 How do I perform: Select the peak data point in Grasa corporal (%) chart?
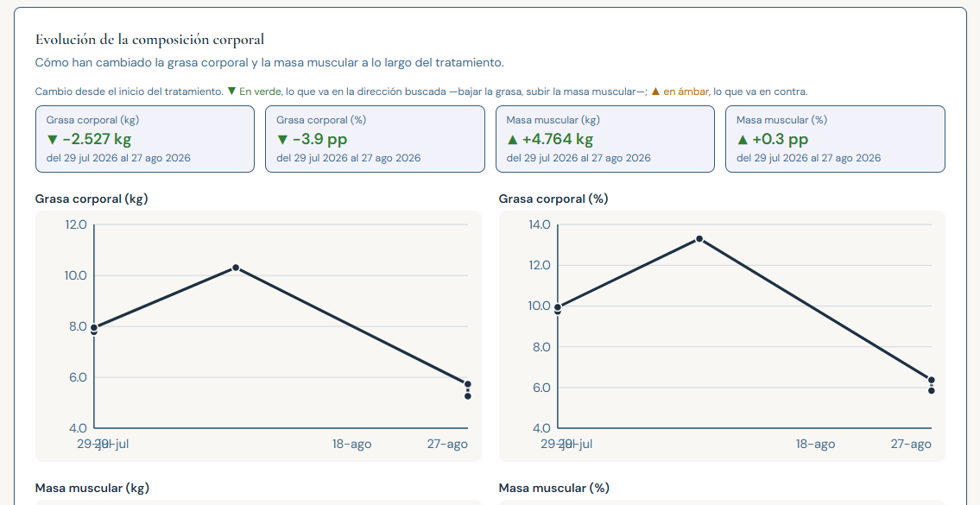click(699, 239)
